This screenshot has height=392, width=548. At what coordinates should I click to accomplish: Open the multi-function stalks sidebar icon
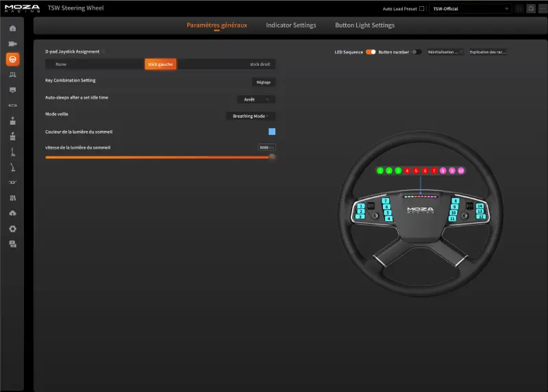point(12,198)
